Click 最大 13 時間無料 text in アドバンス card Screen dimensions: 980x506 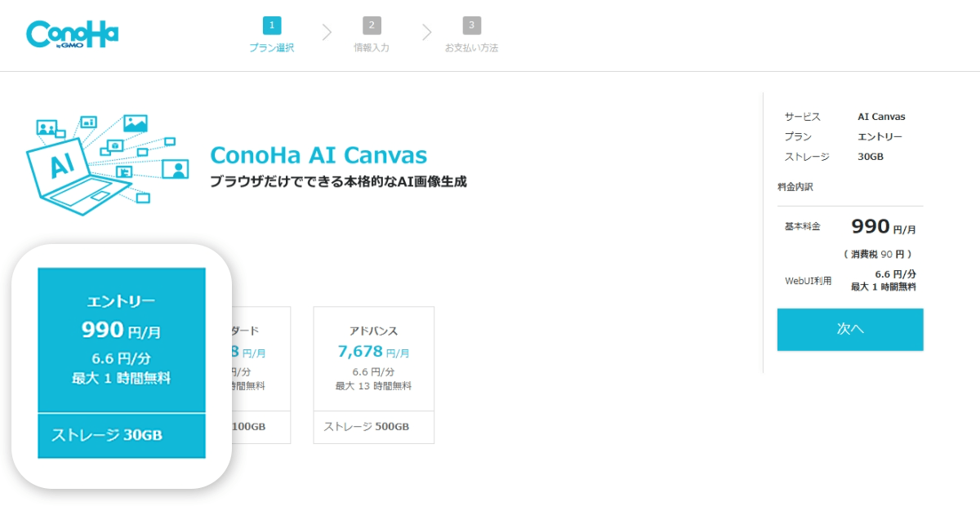[373, 386]
